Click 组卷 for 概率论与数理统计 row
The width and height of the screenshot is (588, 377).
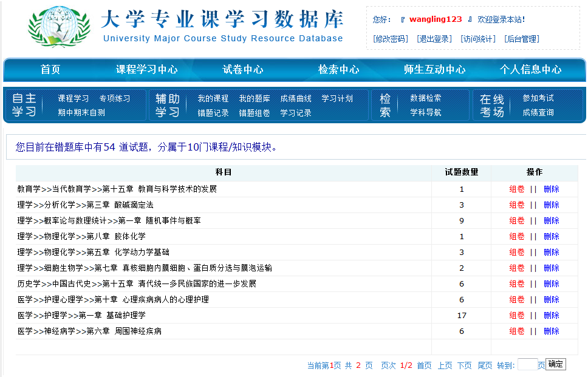tap(517, 220)
